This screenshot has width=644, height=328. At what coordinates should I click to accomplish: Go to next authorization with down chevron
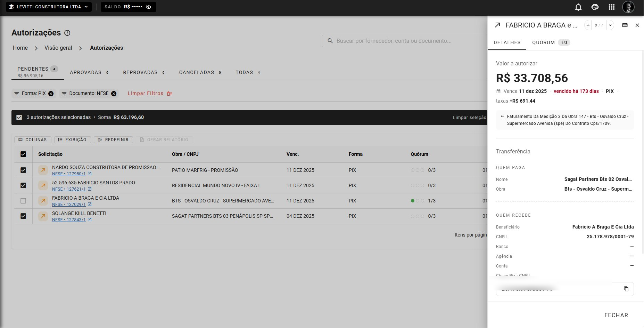pyautogui.click(x=610, y=25)
